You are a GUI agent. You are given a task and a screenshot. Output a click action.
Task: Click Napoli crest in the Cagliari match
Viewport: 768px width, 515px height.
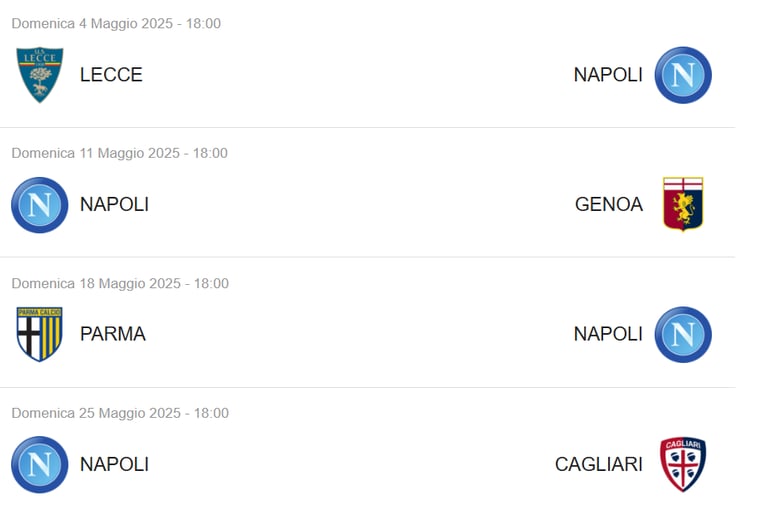point(40,464)
